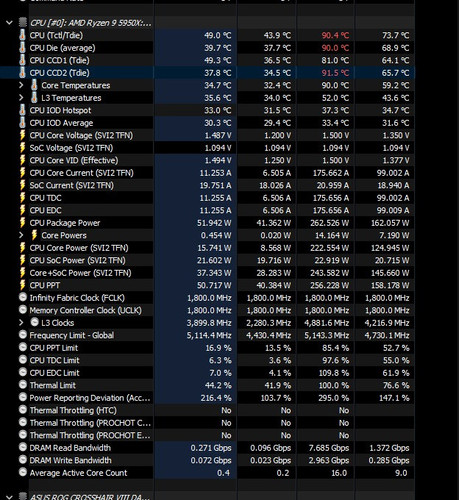Click lightning icon for CPU Core Current
The width and height of the screenshot is (459, 500).
(22, 173)
